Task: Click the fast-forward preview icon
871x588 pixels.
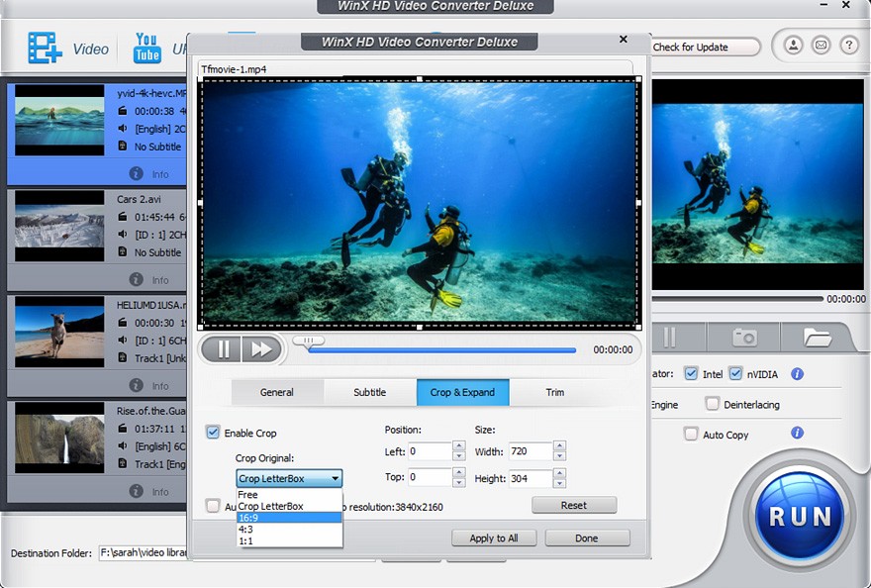Action: 261,348
